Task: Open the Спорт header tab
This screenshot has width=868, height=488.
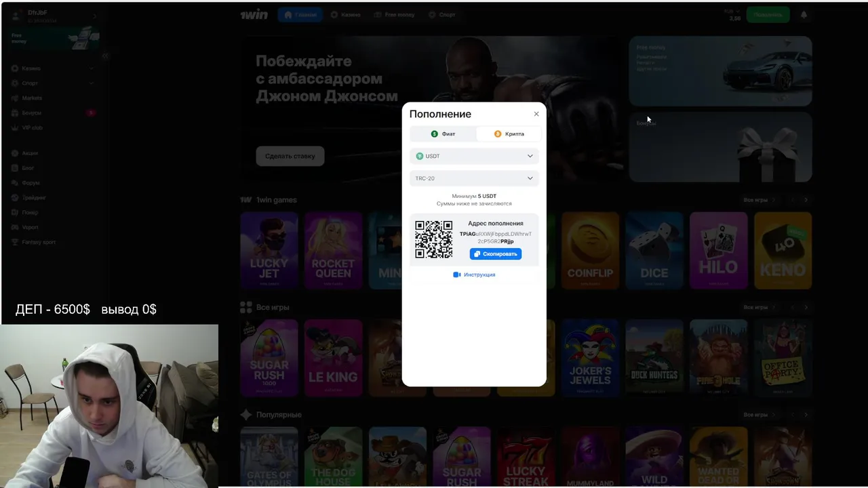Action: [x=442, y=14]
